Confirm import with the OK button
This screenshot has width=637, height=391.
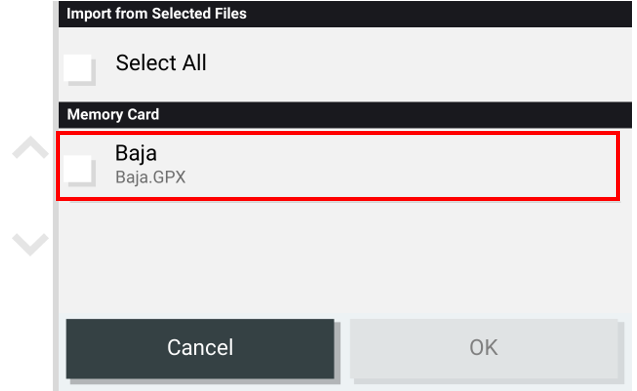(x=484, y=348)
